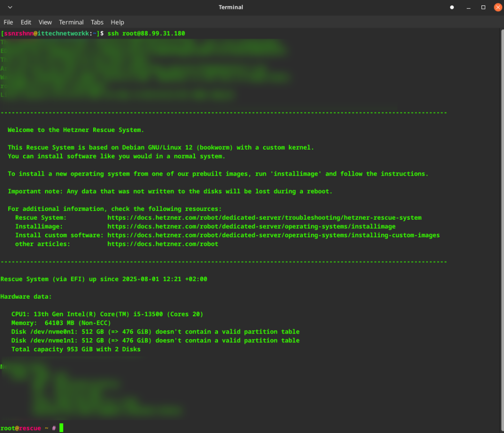Maximize the Terminal window

(483, 7)
